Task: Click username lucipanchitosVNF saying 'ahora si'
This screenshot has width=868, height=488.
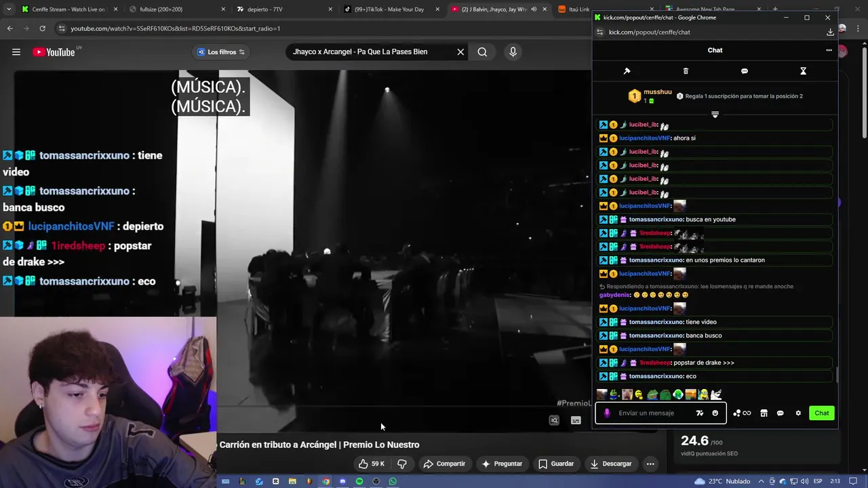Action: click(644, 138)
